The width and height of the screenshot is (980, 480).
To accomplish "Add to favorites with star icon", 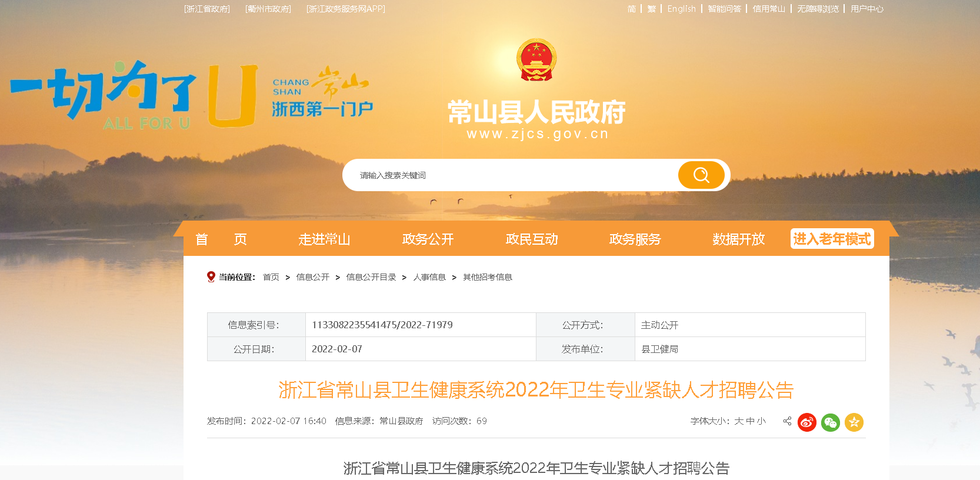I will [x=854, y=422].
